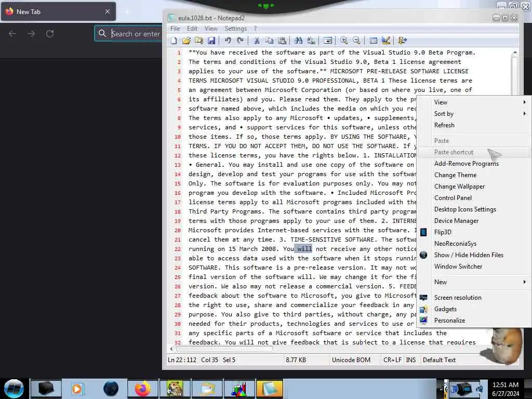Screen dimensions: 532x399
Task: Reload the page in Firefox
Action: 50,34
